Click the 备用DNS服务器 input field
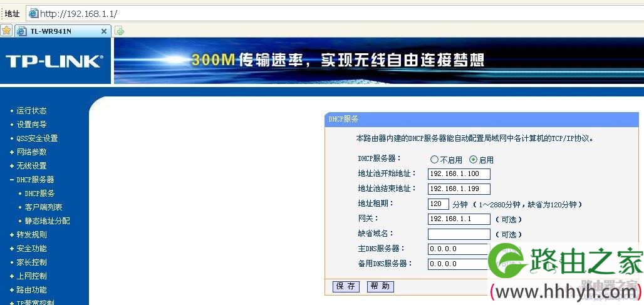 coord(458,264)
